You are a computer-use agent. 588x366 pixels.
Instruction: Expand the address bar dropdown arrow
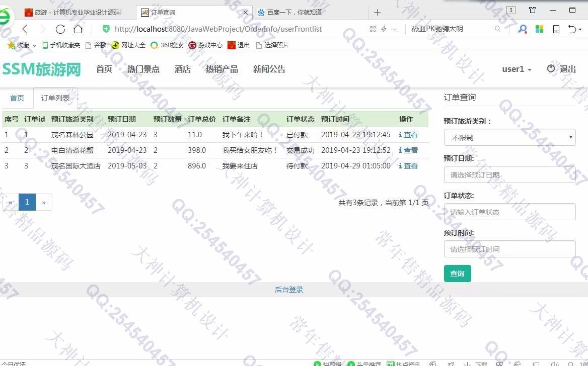click(x=395, y=29)
